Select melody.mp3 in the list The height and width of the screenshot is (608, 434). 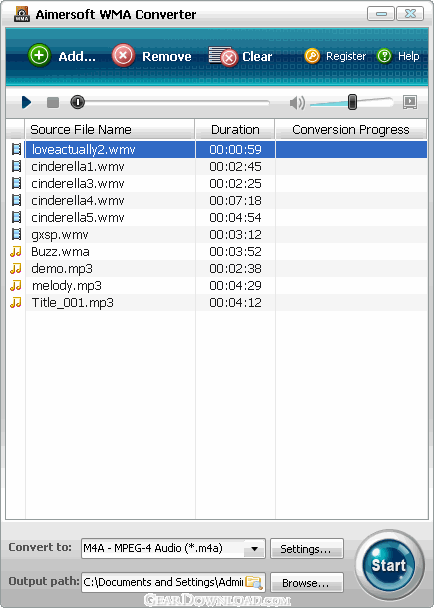pyautogui.click(x=217, y=286)
